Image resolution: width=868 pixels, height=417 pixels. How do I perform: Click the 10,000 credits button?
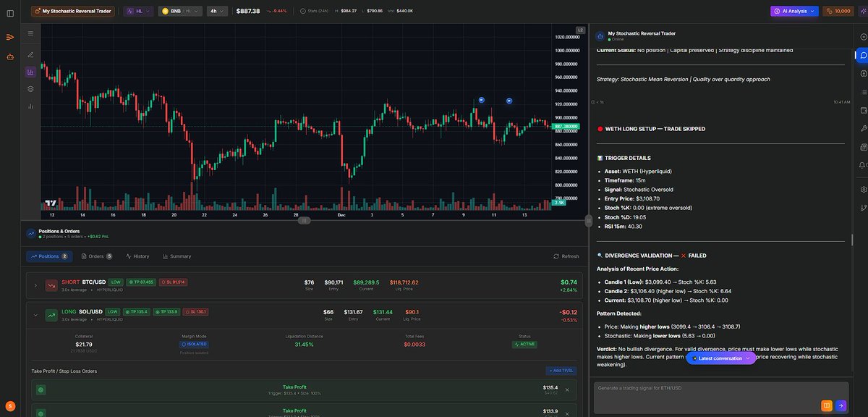[838, 11]
